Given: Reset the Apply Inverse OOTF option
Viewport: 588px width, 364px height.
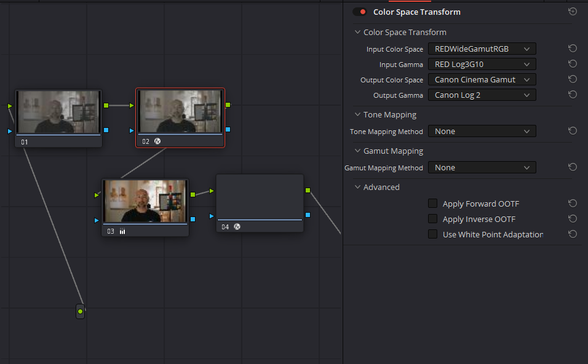Looking at the screenshot, I should (572, 218).
